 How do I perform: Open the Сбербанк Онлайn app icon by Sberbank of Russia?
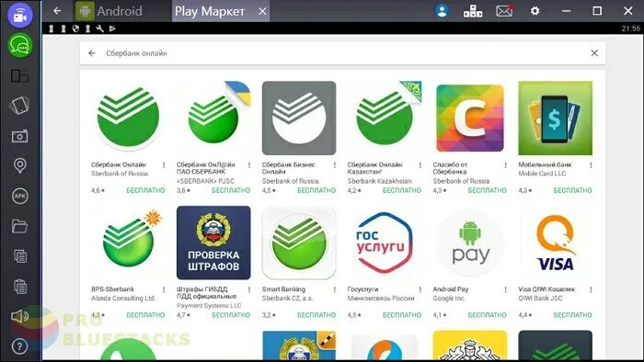click(128, 119)
